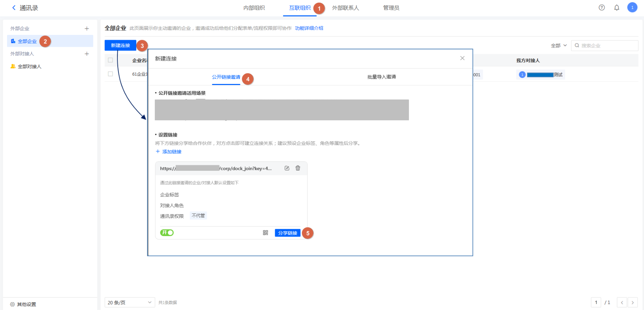Click the next page arrow
The width and height of the screenshot is (644, 310).
pyautogui.click(x=632, y=303)
